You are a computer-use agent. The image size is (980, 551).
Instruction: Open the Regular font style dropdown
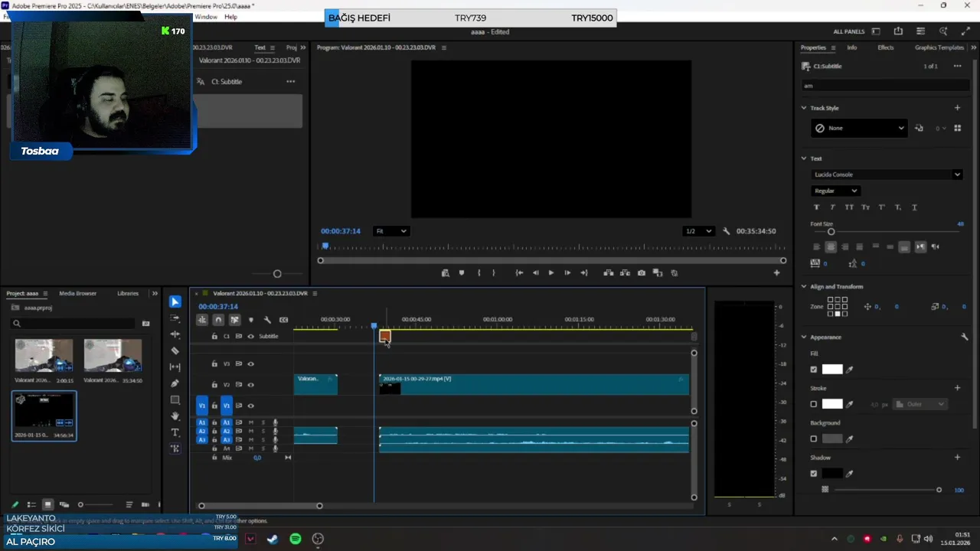point(836,191)
